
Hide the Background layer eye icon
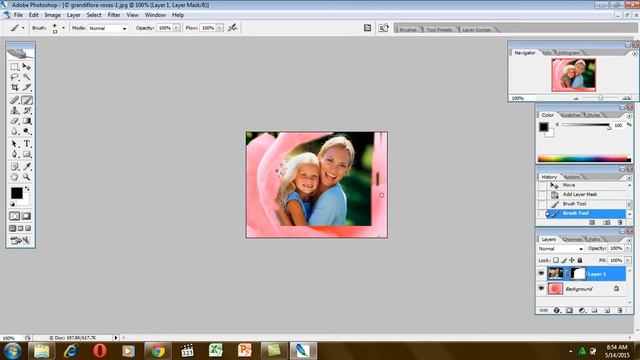tap(541, 289)
